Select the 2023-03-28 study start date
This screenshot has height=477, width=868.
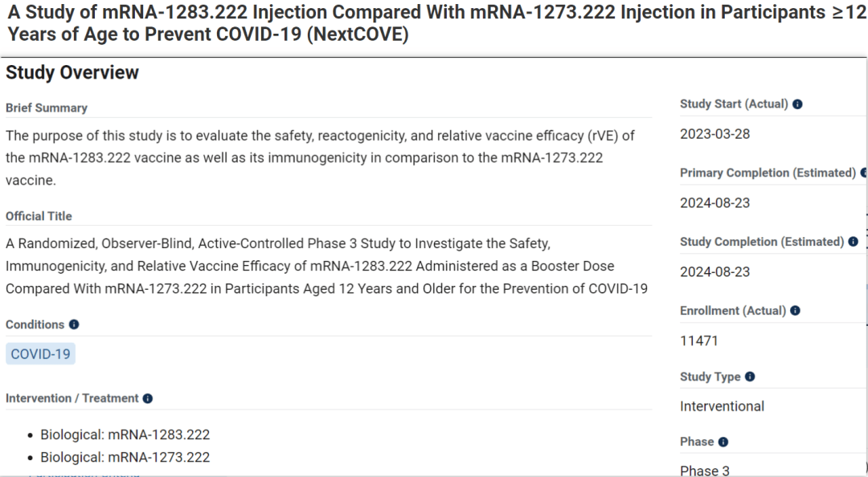click(716, 134)
